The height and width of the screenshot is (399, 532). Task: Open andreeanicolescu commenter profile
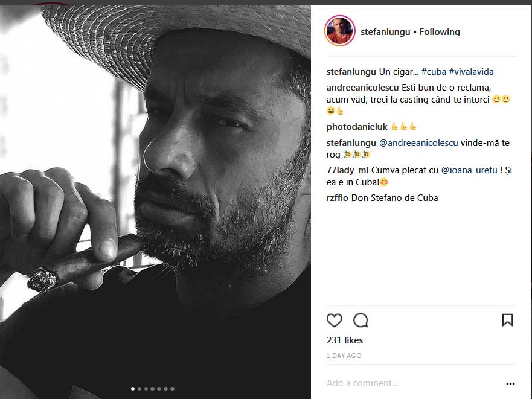click(362, 86)
